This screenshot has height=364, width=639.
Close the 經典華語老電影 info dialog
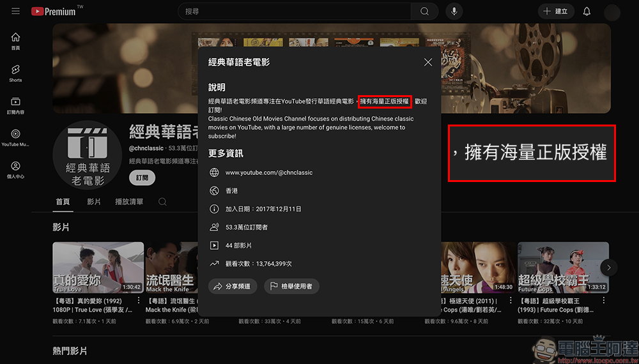[428, 62]
